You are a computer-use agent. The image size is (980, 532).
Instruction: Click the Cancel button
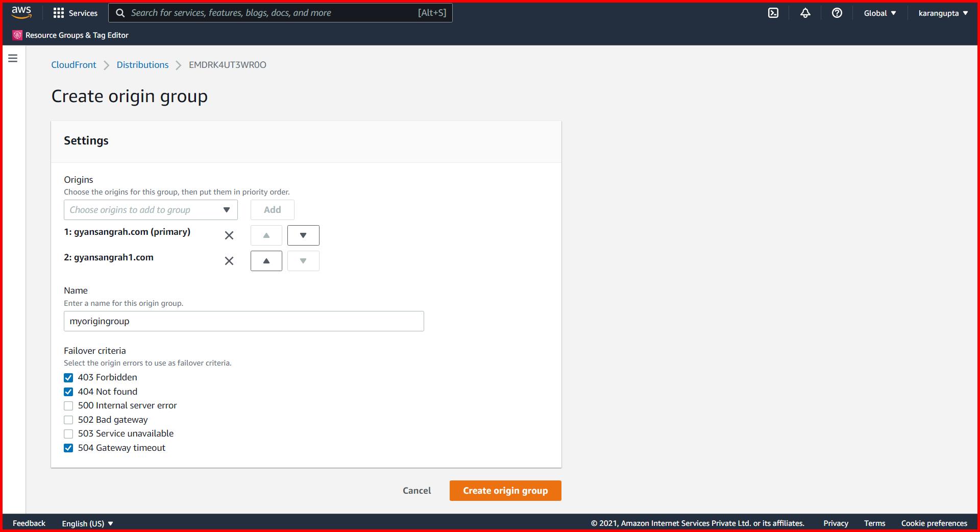point(416,490)
